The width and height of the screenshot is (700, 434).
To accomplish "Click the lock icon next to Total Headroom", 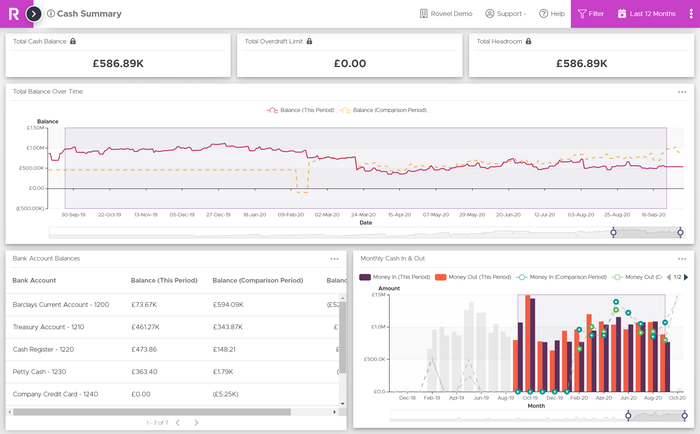I will [527, 41].
